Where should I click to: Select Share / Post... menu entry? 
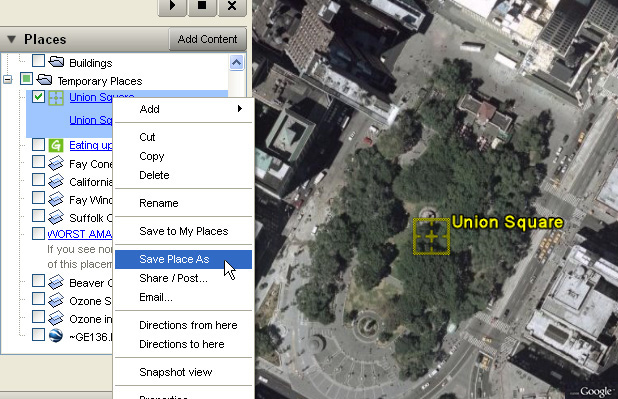[184, 278]
